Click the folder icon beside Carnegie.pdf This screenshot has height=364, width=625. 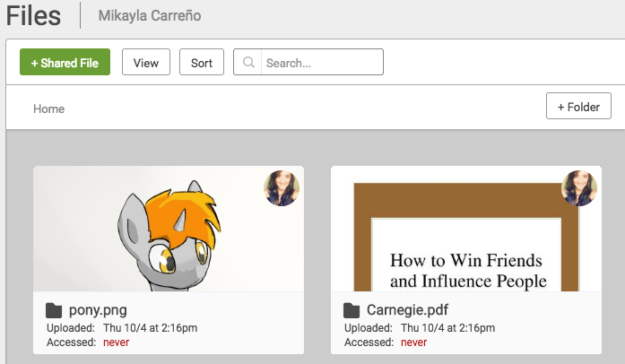[352, 310]
